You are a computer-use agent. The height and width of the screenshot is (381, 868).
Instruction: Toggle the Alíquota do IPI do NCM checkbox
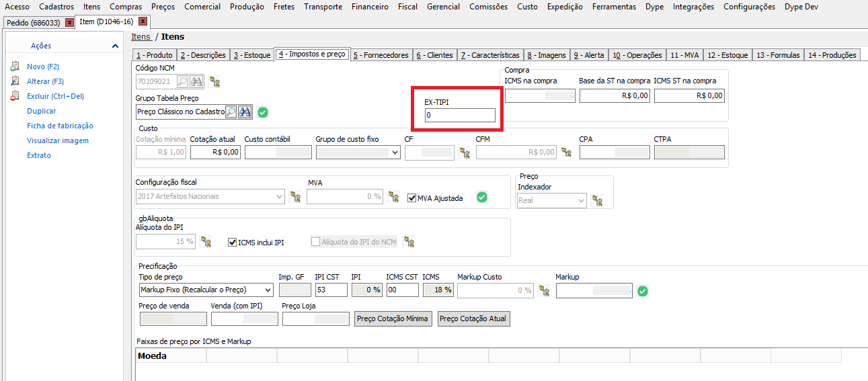[315, 242]
